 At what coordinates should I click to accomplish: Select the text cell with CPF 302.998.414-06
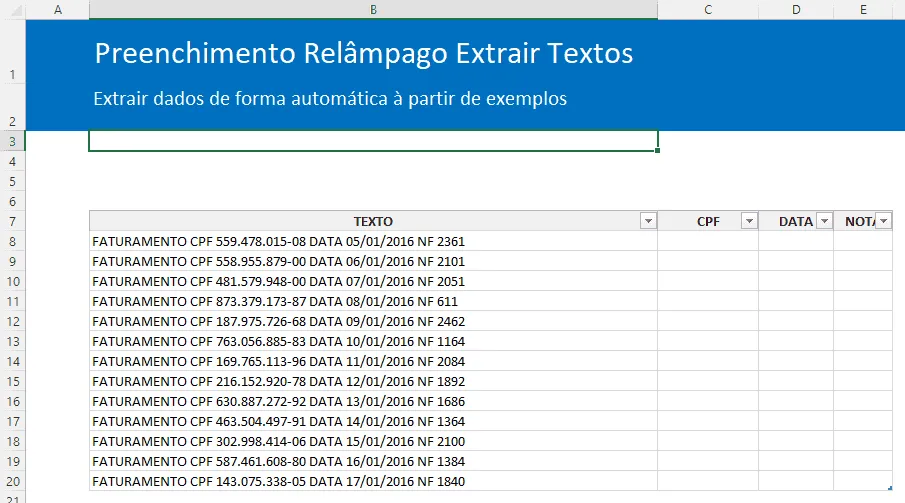coord(373,442)
